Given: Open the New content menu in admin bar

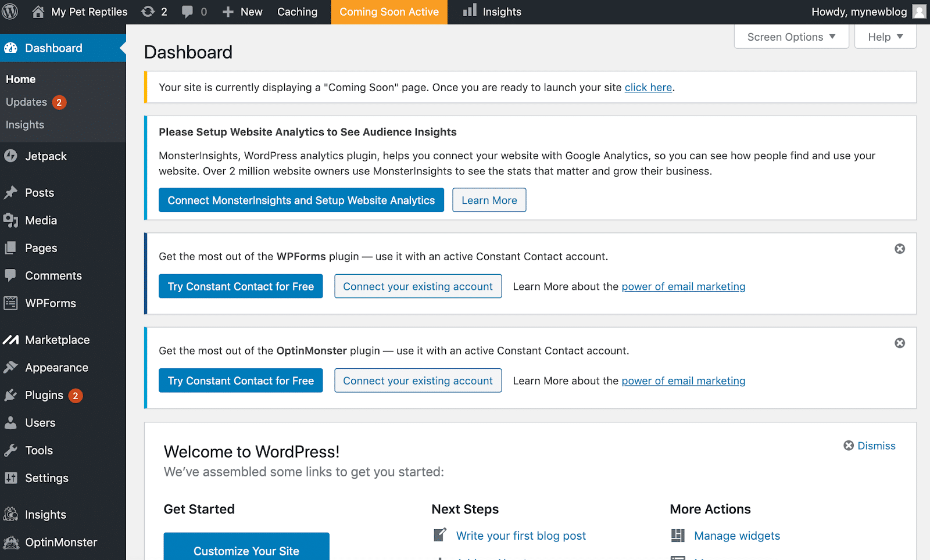Looking at the screenshot, I should [x=242, y=12].
